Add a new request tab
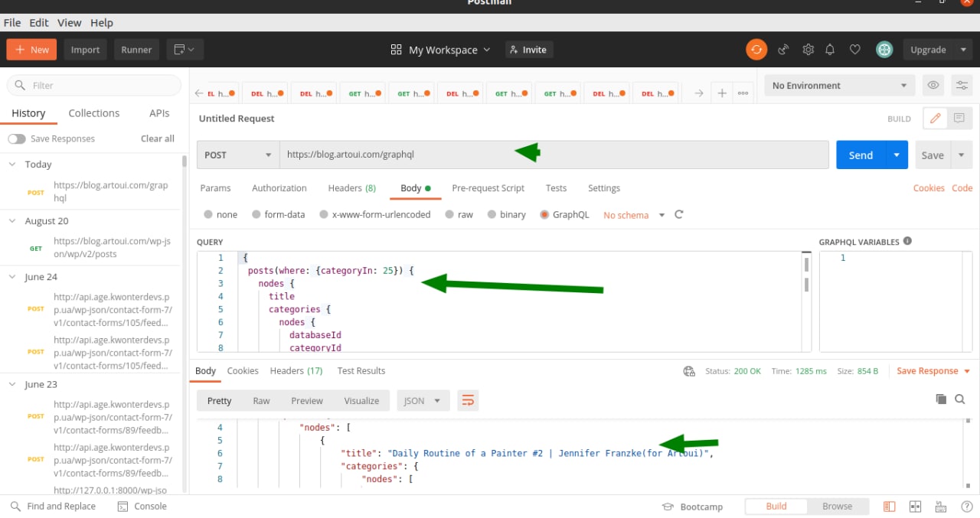Image resolution: width=980 pixels, height=518 pixels. pos(721,93)
